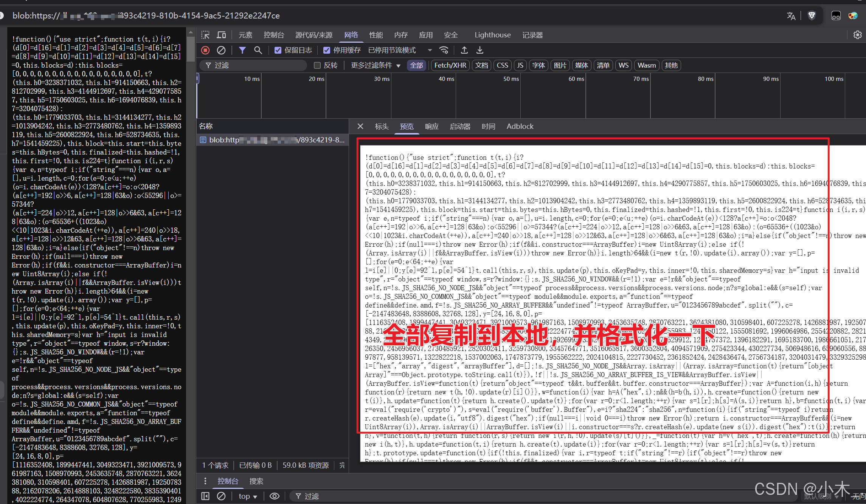
Task: Select the 预览 details tab
Action: pos(407,126)
